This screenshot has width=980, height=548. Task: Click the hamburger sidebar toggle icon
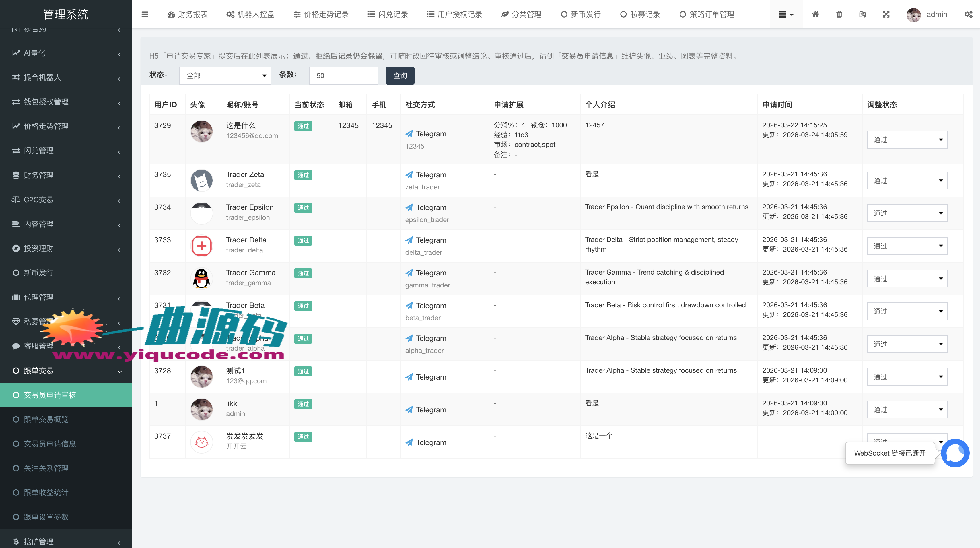(x=145, y=14)
